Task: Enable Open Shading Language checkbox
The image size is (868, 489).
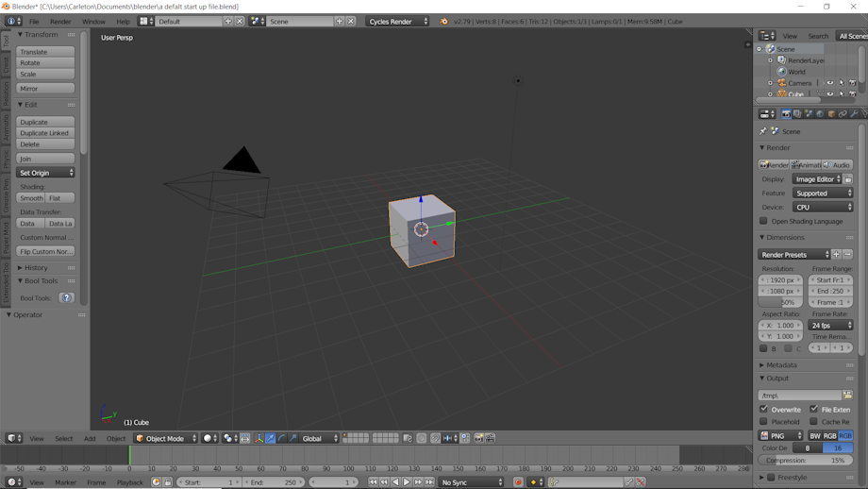Action: click(x=764, y=221)
